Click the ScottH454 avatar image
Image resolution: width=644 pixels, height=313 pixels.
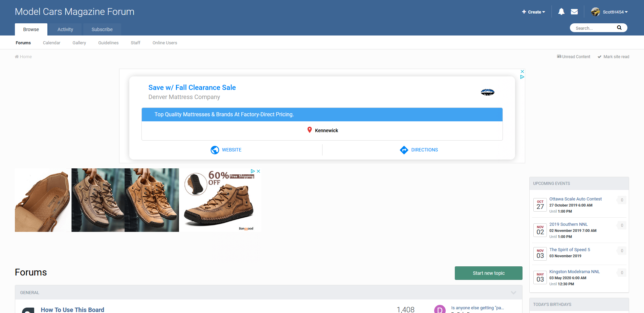[596, 12]
